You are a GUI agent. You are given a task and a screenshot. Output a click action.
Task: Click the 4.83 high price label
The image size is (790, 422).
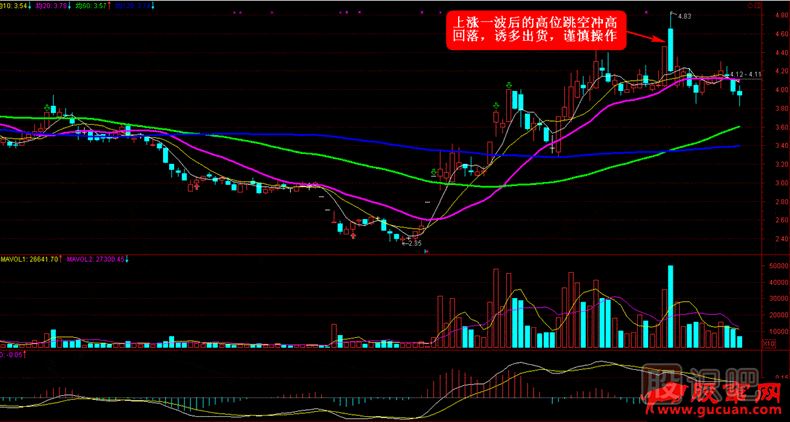point(684,17)
